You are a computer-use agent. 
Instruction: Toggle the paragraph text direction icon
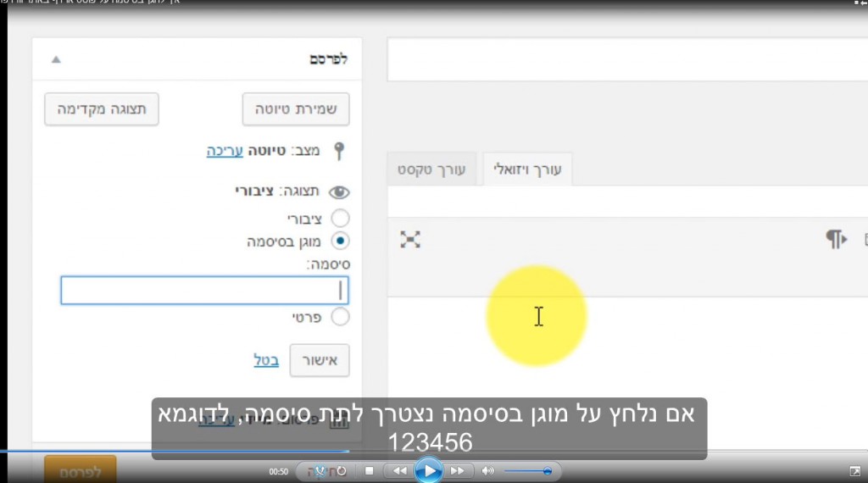point(836,240)
